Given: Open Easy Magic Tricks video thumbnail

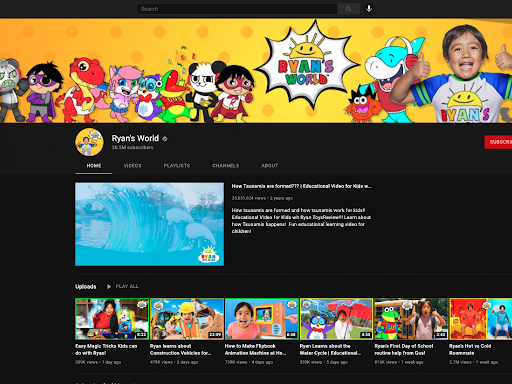Looking at the screenshot, I should pos(112,319).
